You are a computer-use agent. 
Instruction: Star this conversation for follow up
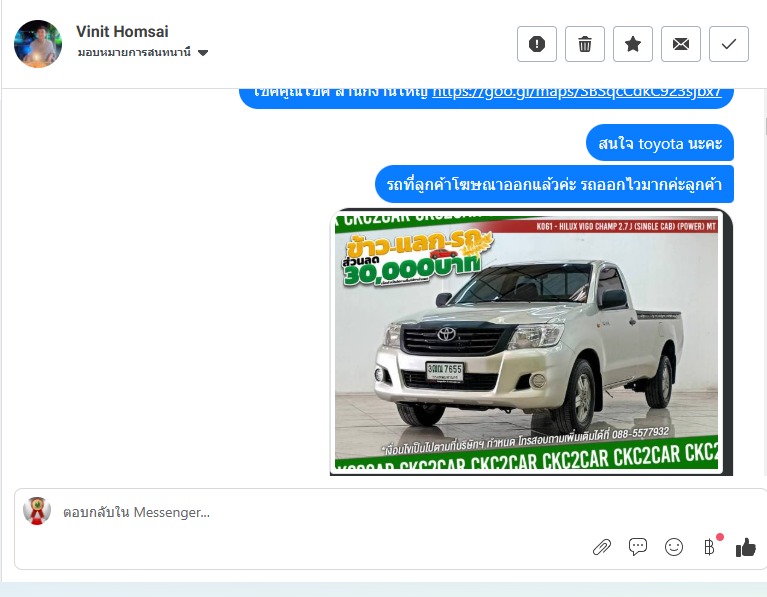pyautogui.click(x=632, y=44)
